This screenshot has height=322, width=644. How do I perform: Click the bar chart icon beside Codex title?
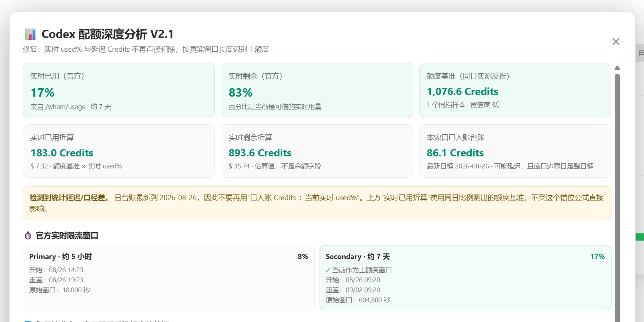[30, 34]
